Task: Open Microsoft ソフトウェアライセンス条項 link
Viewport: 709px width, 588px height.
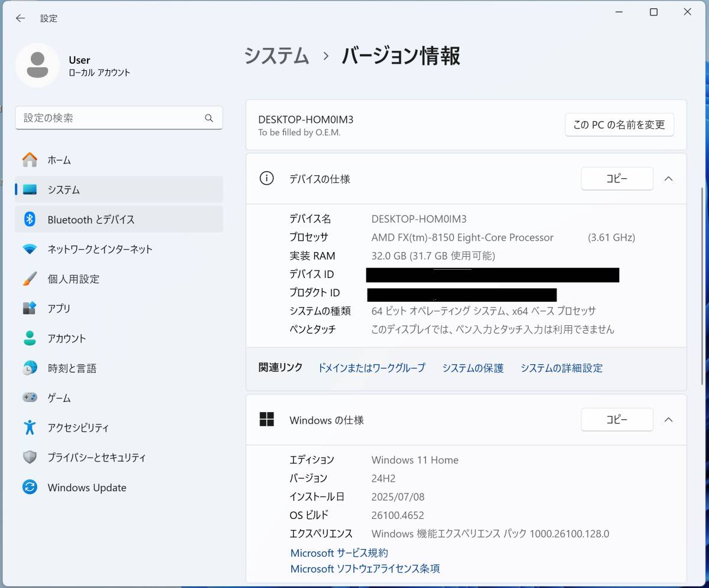Action: [365, 569]
